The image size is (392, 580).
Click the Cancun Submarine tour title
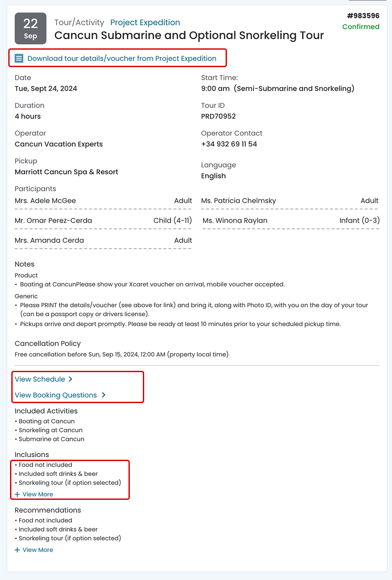coord(189,36)
